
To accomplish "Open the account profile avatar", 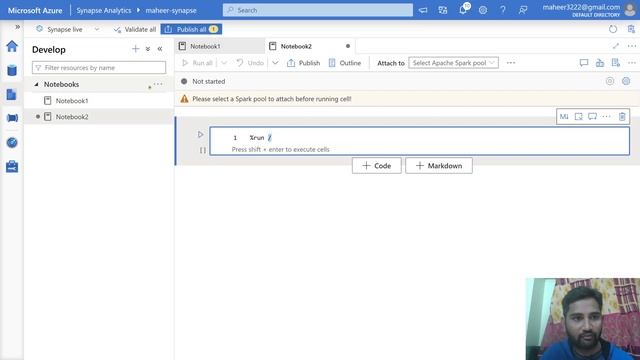I will 630,10.
